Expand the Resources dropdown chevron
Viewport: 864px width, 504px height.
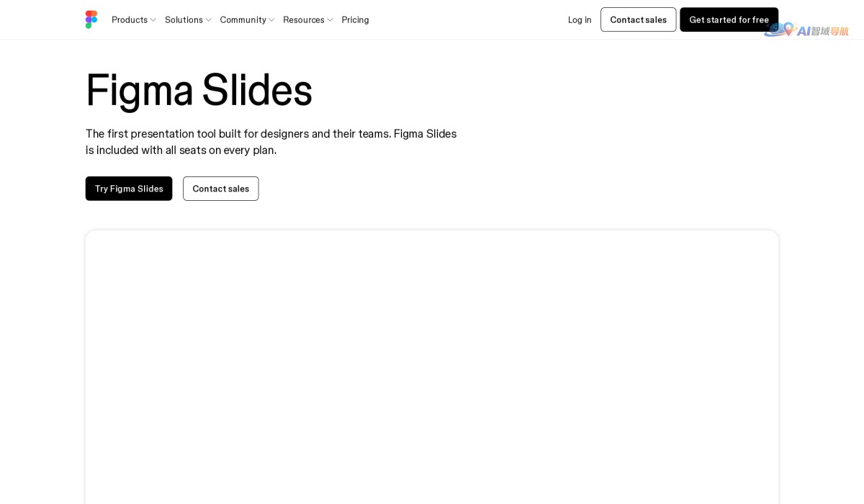coord(330,20)
